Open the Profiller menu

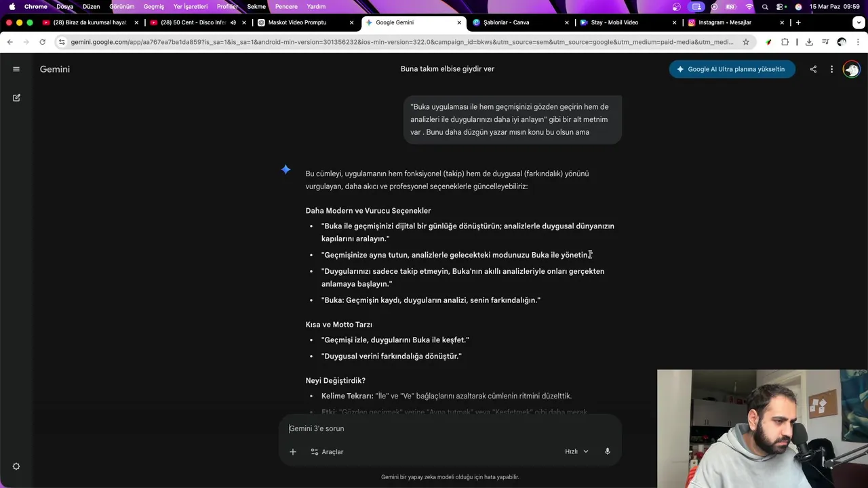(x=227, y=7)
